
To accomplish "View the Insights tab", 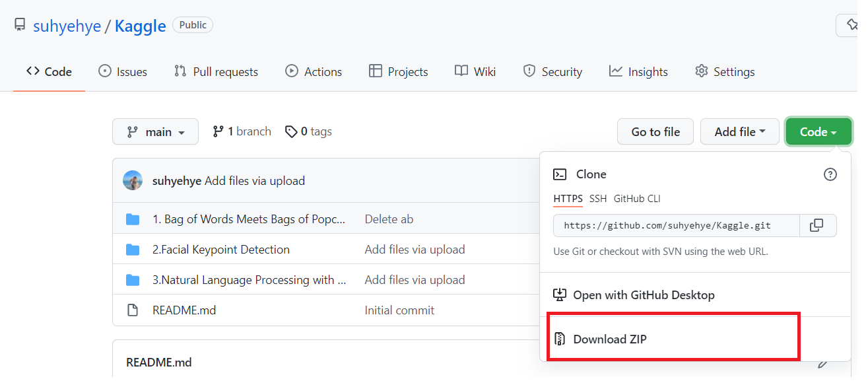I will tap(638, 71).
